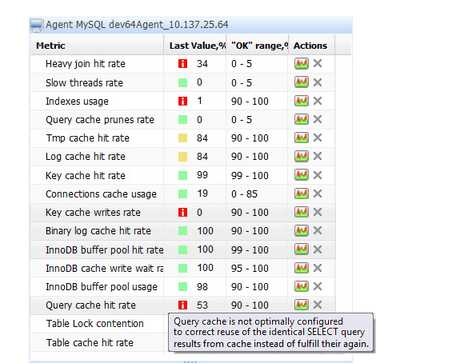This screenshot has height=364, width=457.
Task: Open chart for Query cache hit rate
Action: pos(301,304)
